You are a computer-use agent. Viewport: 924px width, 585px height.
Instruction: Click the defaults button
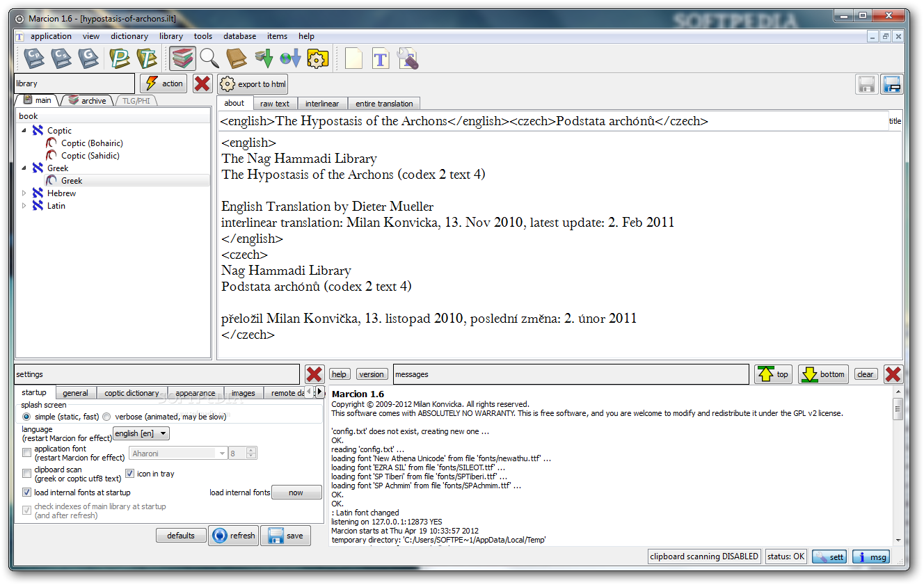181,536
